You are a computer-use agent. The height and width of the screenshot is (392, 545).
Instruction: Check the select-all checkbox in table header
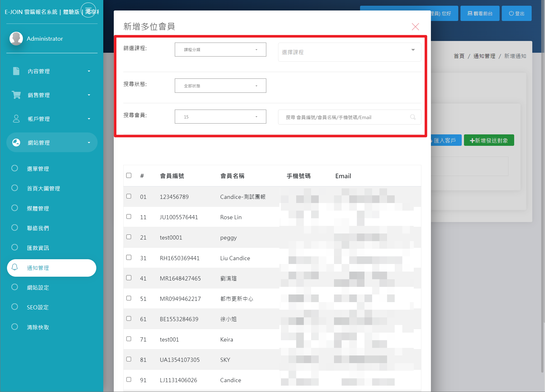tap(129, 176)
